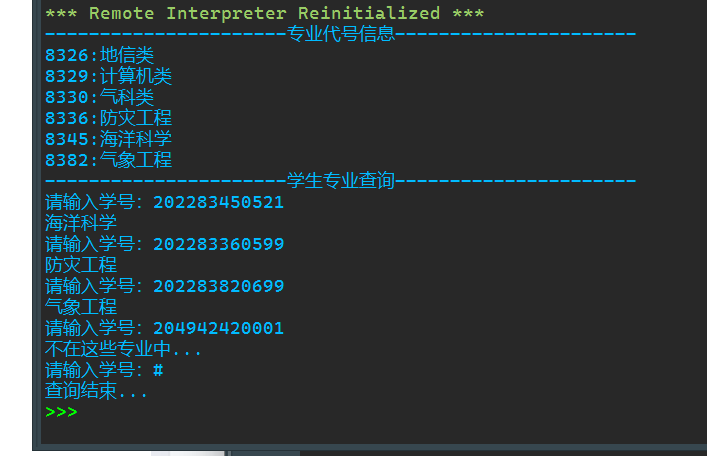Click the Remote Interpreter Reinitialized line

[265, 13]
